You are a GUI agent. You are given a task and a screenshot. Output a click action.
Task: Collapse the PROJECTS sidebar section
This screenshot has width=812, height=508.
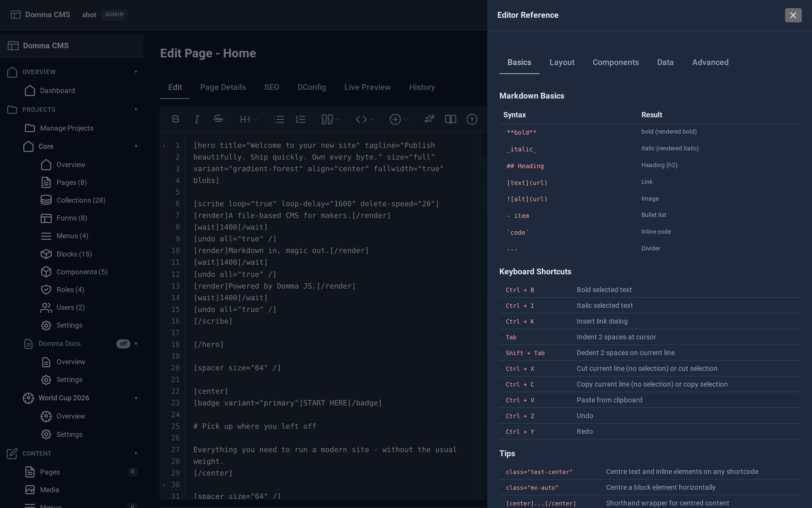(x=136, y=109)
